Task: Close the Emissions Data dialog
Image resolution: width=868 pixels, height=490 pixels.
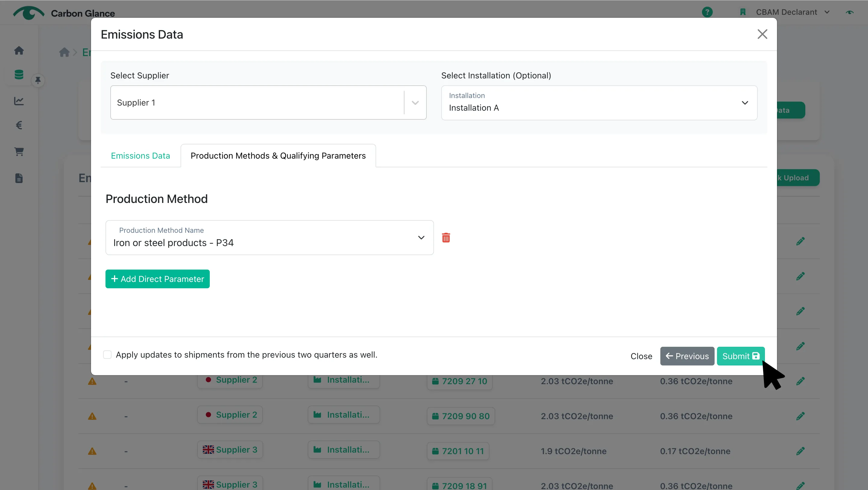Action: (762, 34)
